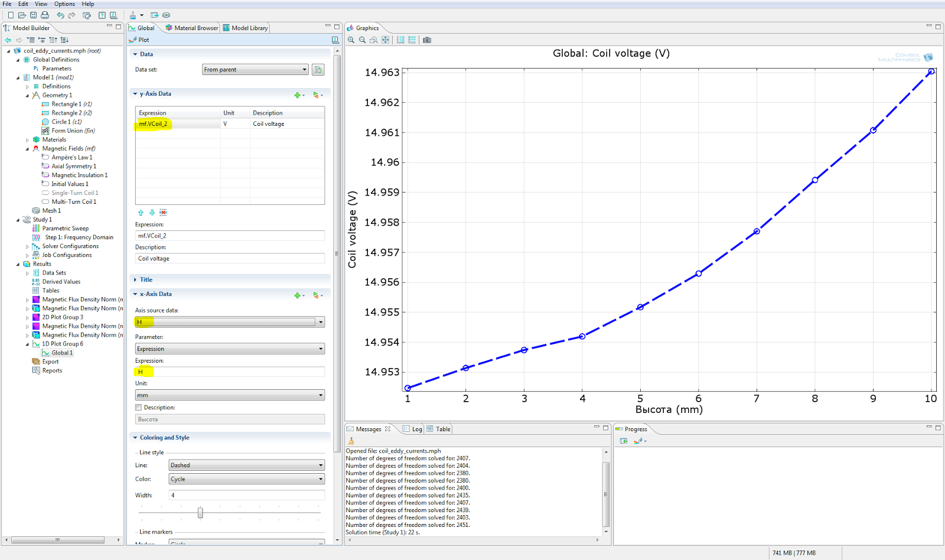Viewport: 945px width, 560px height.
Task: Collapse the Geometry 1 tree node
Action: (x=27, y=96)
